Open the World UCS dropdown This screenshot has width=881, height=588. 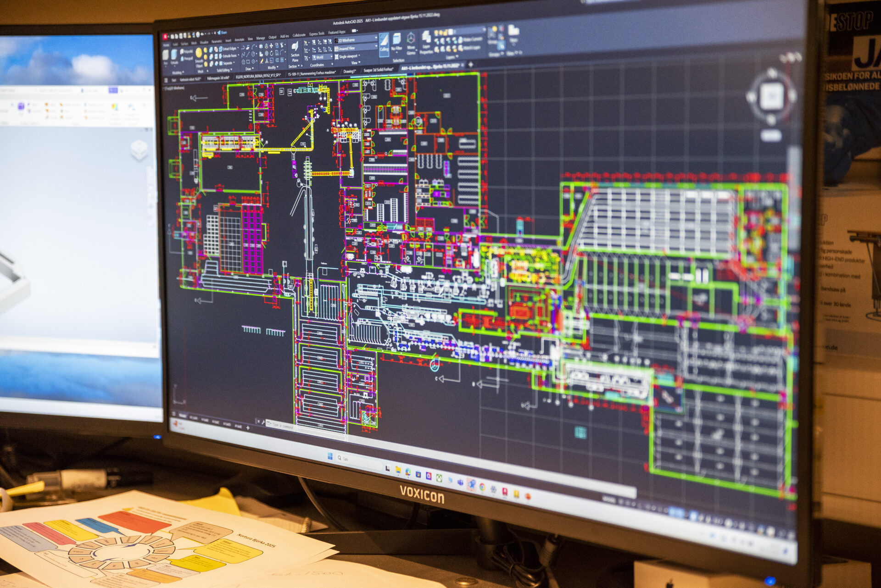click(x=322, y=57)
